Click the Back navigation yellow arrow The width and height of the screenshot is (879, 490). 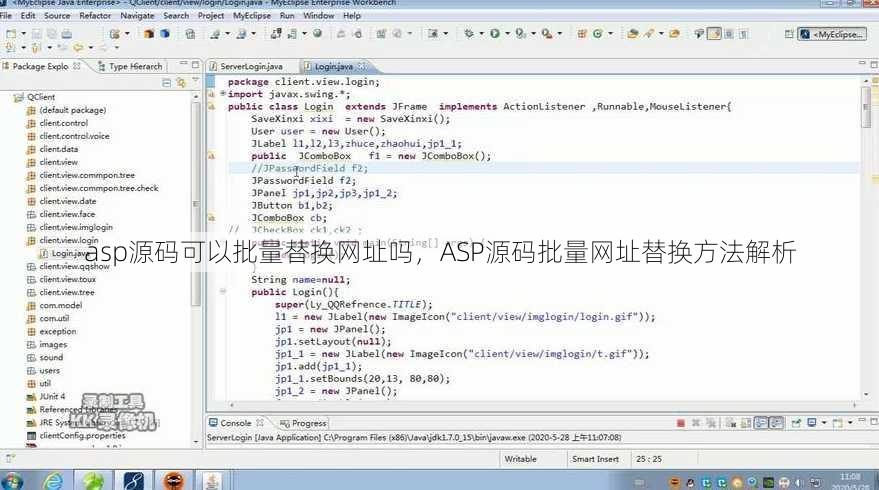(x=78, y=48)
